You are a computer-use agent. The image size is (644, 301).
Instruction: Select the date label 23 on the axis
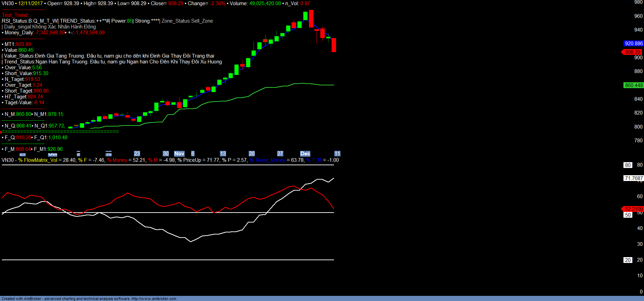137,154
